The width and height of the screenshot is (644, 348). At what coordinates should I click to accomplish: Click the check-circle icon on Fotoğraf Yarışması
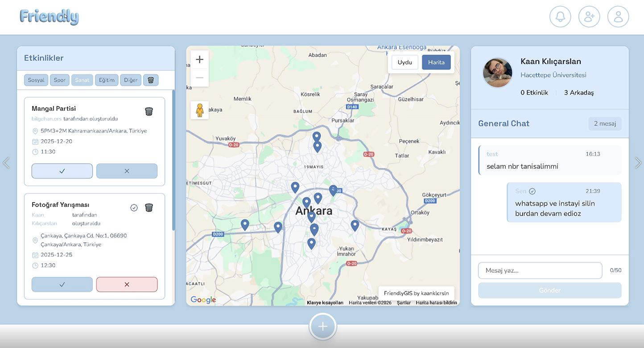[x=134, y=207]
